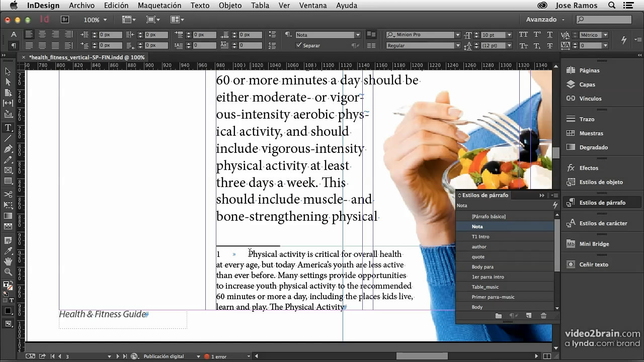Click the new style group folder icon
This screenshot has height=362, width=644.
(499, 316)
